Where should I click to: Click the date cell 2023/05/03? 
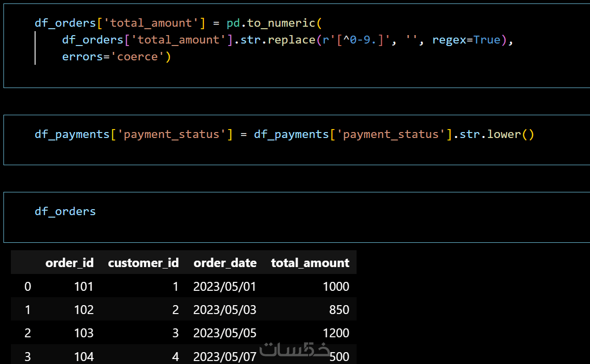[225, 310]
